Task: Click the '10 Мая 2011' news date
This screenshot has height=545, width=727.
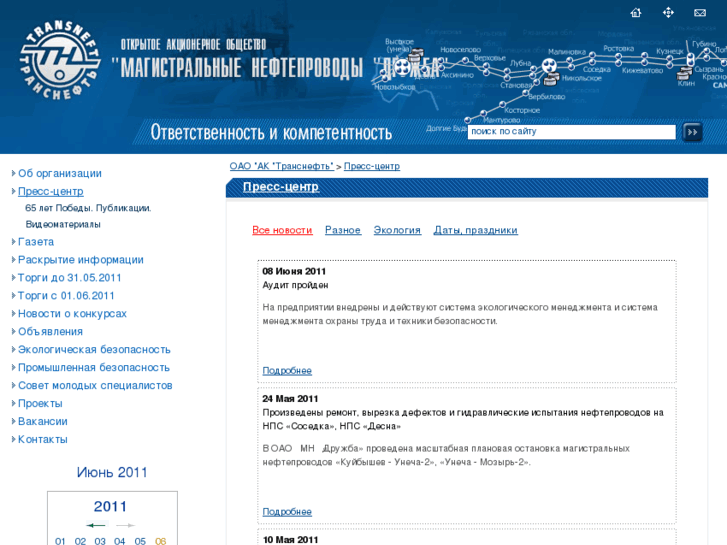Action: coord(290,540)
